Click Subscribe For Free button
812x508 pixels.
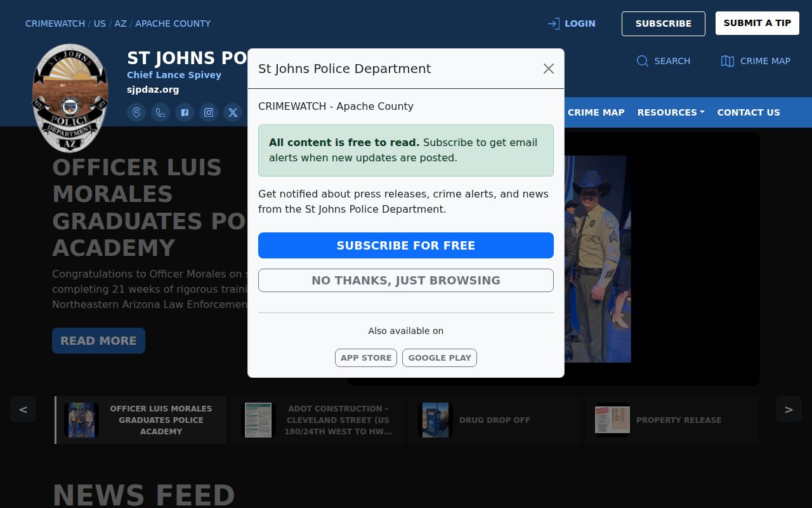click(x=406, y=245)
